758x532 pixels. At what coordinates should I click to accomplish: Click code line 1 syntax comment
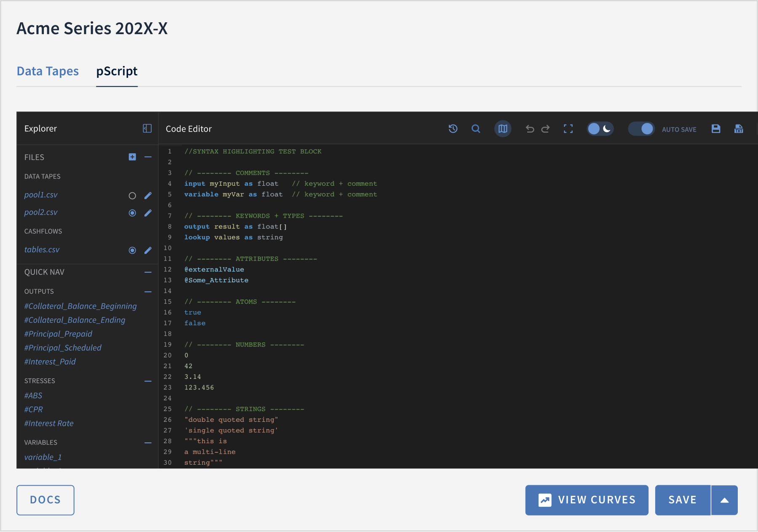253,152
